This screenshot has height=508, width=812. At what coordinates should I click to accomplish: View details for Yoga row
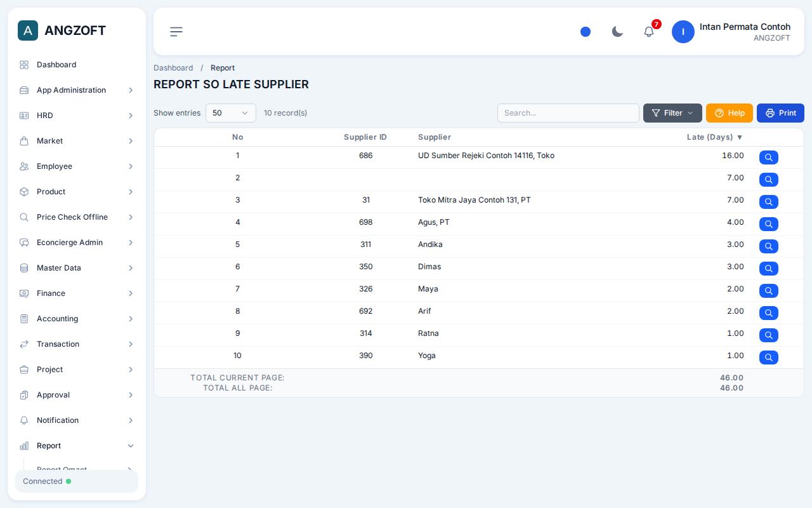pyautogui.click(x=769, y=358)
